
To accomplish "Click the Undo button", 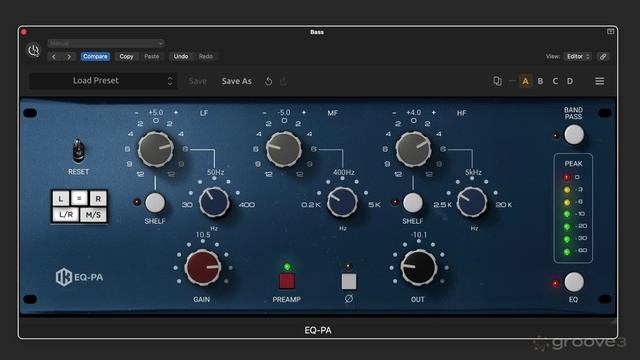I will [181, 57].
